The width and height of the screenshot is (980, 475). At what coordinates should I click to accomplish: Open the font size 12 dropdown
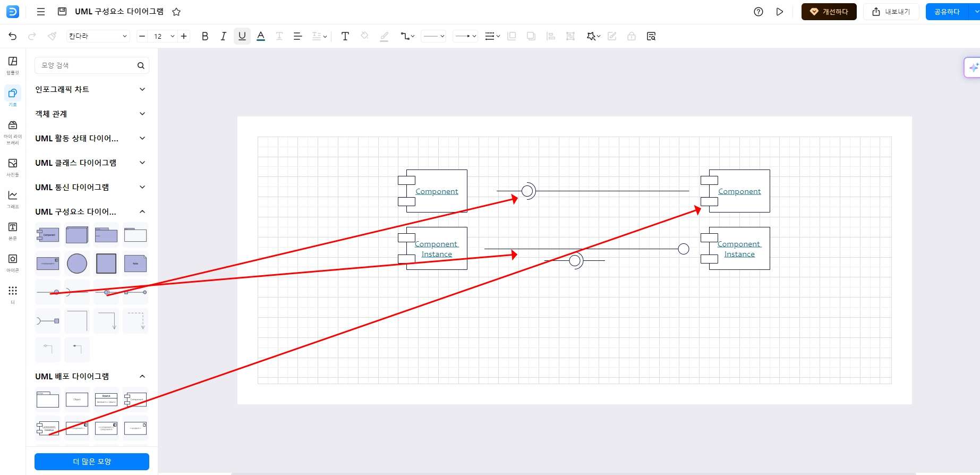pos(163,36)
